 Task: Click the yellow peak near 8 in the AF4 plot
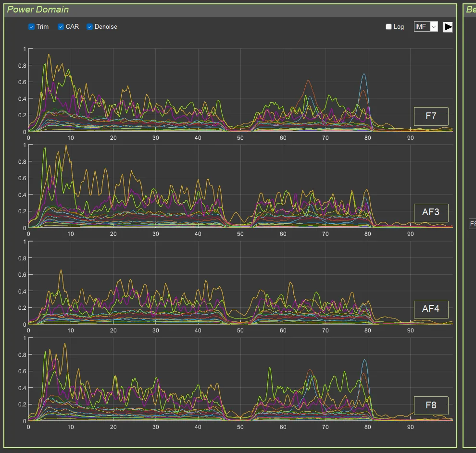click(61, 270)
